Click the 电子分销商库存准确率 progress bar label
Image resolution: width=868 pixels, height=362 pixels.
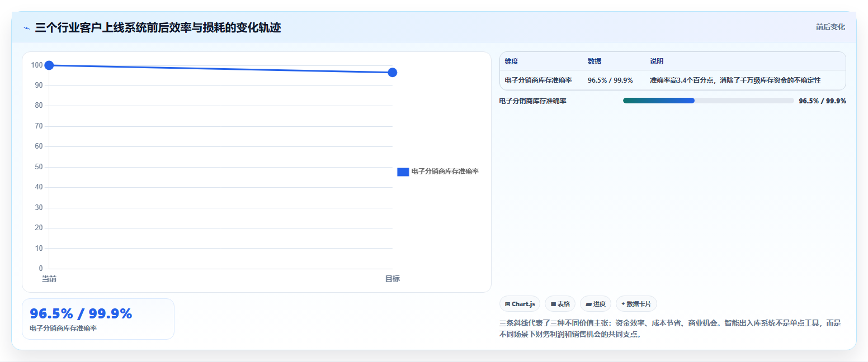click(x=533, y=101)
